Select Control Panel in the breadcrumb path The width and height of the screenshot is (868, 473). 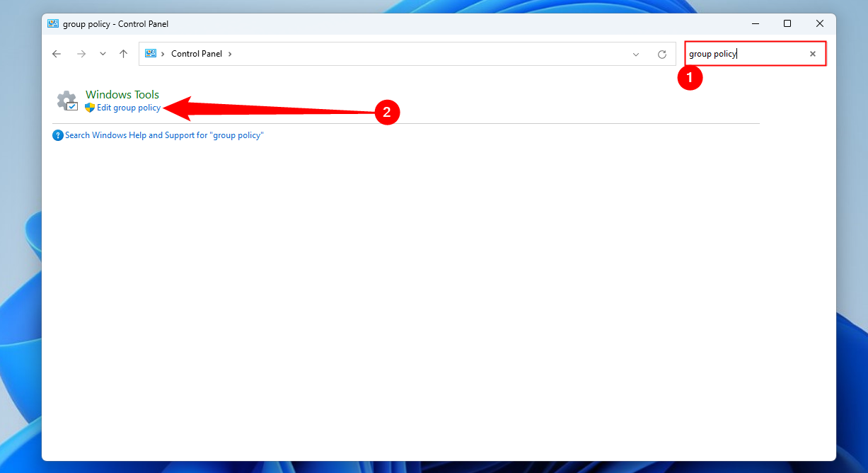point(197,53)
